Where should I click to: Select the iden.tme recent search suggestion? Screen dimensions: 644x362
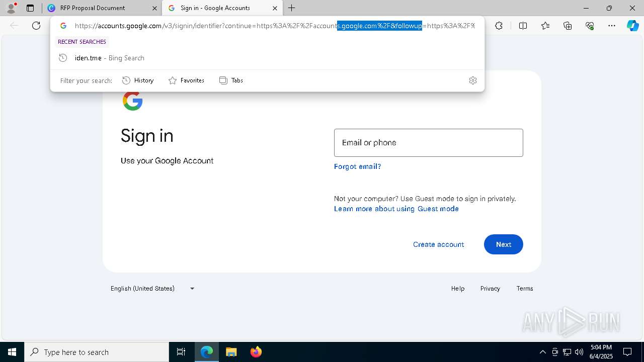tap(267, 58)
